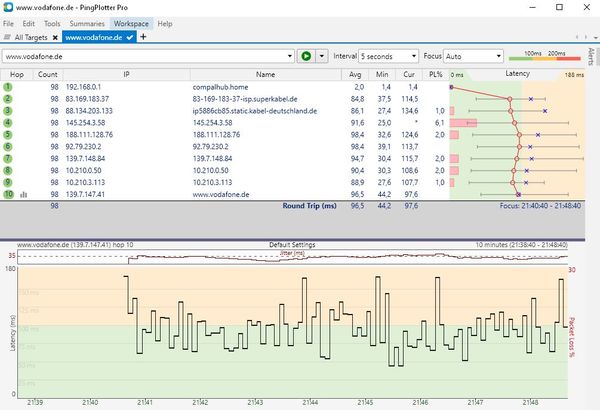Click the hop 7 number badge
The image size is (600, 410).
(x=8, y=157)
